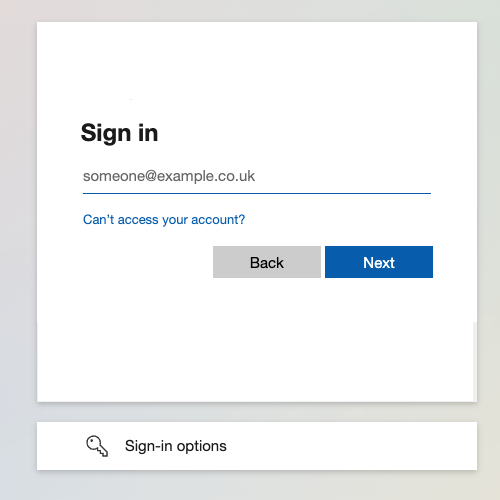
Task: Choose the Sign-in options text label
Action: pyautogui.click(x=176, y=446)
